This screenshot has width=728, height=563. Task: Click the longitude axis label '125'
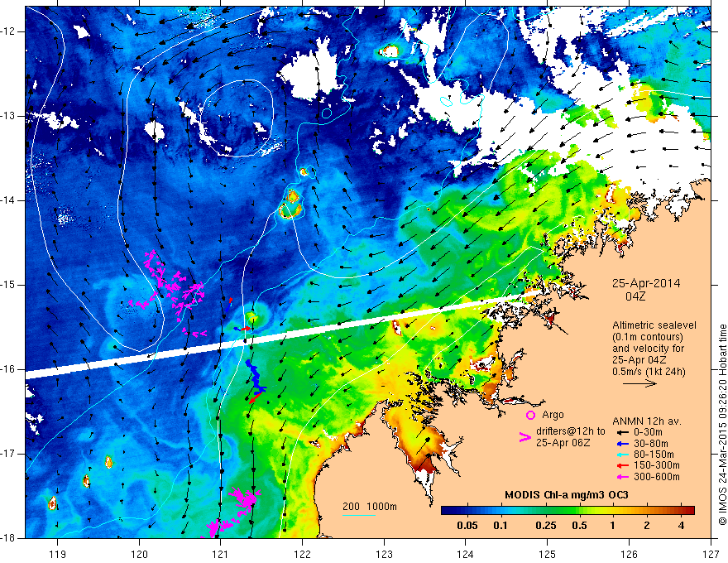click(548, 555)
